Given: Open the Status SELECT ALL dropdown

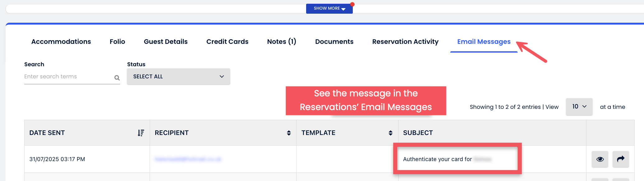Looking at the screenshot, I should coord(179,77).
